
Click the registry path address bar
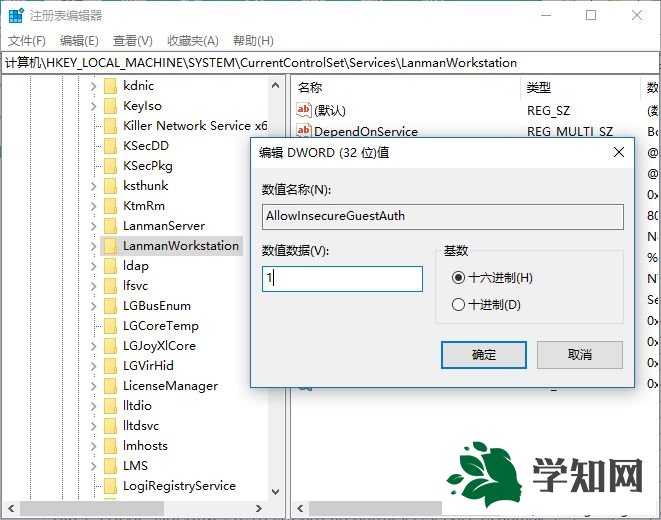pyautogui.click(x=330, y=63)
